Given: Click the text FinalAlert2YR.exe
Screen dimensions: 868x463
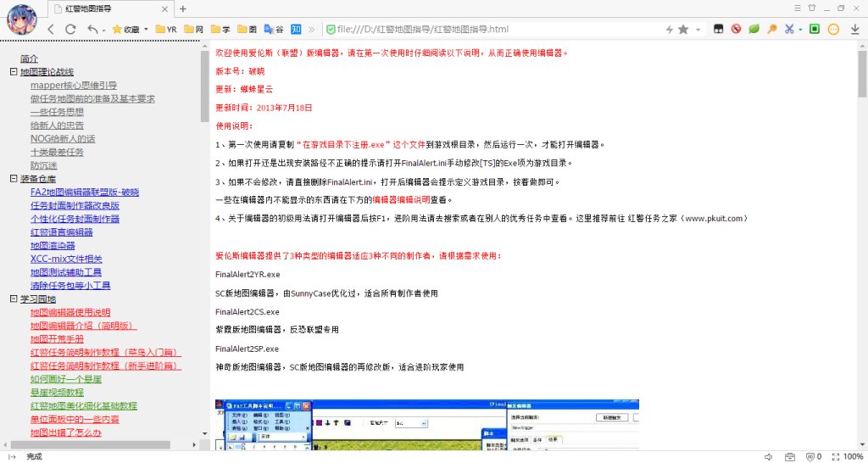Looking at the screenshot, I should (248, 274).
